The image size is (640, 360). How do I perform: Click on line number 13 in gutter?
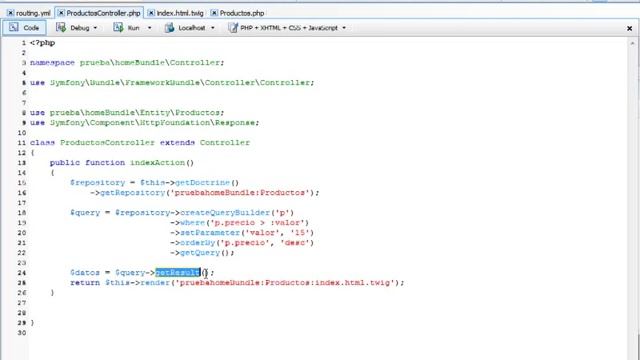coord(22,163)
